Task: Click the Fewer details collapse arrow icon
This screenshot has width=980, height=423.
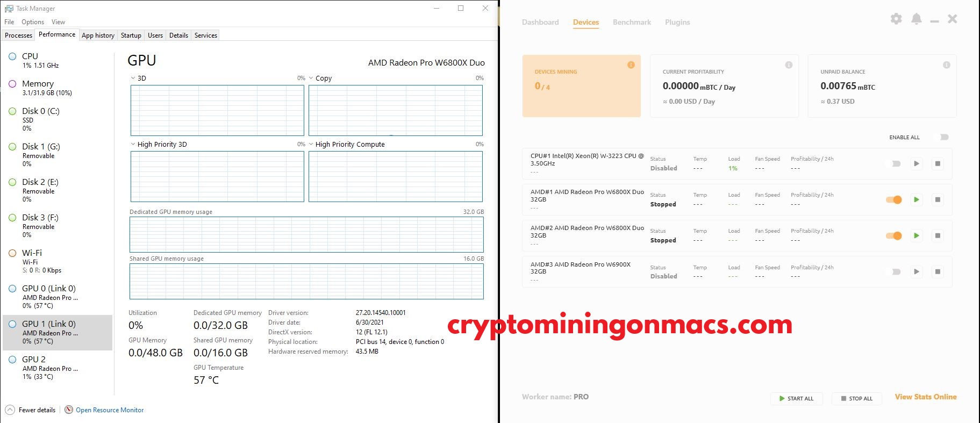Action: [x=10, y=410]
